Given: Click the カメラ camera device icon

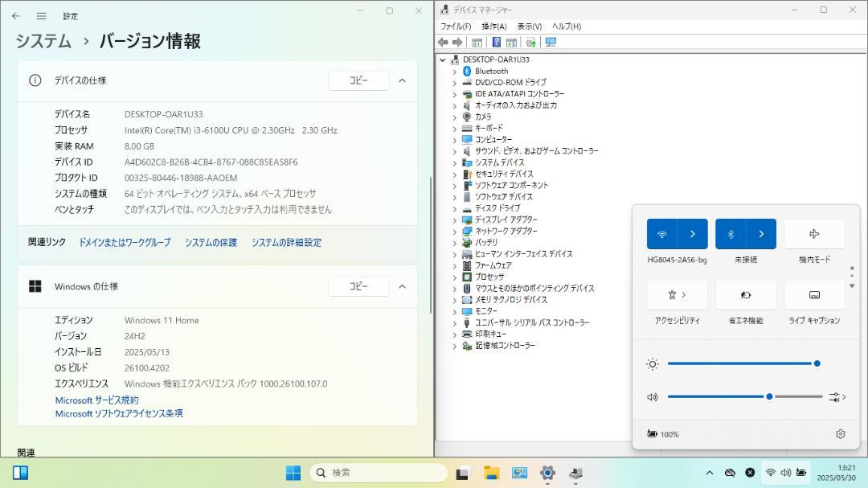Looking at the screenshot, I should pos(467,117).
